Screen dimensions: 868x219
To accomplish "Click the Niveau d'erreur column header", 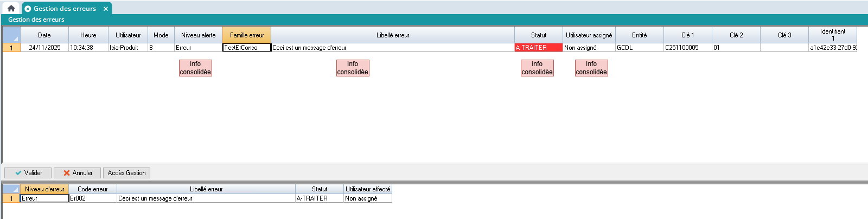I will [44, 189].
